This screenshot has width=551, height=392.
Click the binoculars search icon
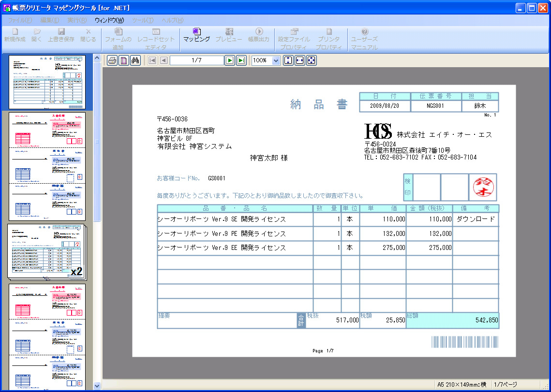coord(135,60)
